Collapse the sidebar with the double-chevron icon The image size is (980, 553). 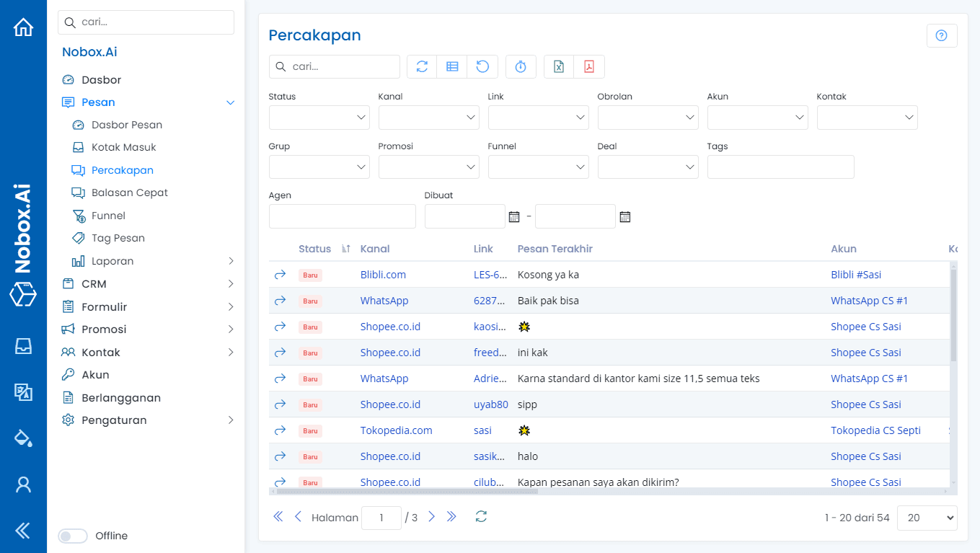point(22,530)
